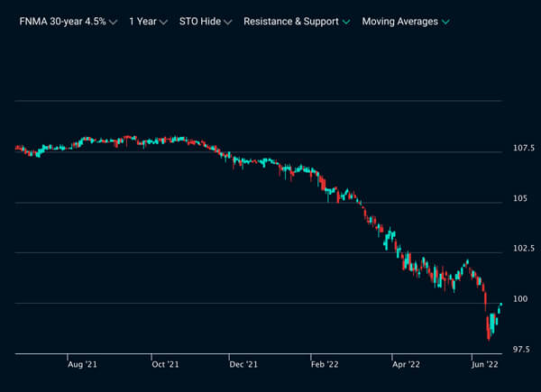Click the Jun '22 date axis label
This screenshot has width=541, height=392.
(485, 364)
